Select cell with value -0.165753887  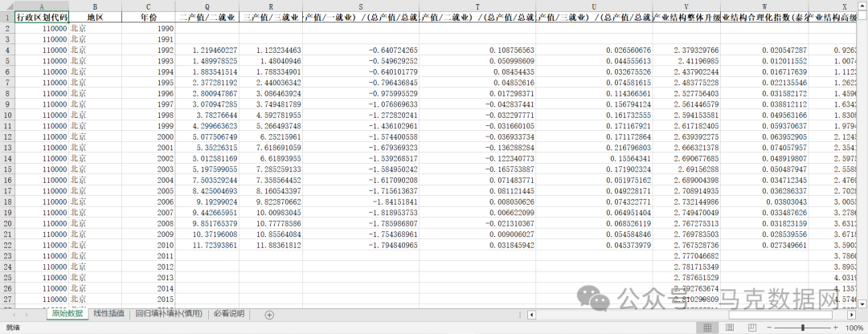477,169
